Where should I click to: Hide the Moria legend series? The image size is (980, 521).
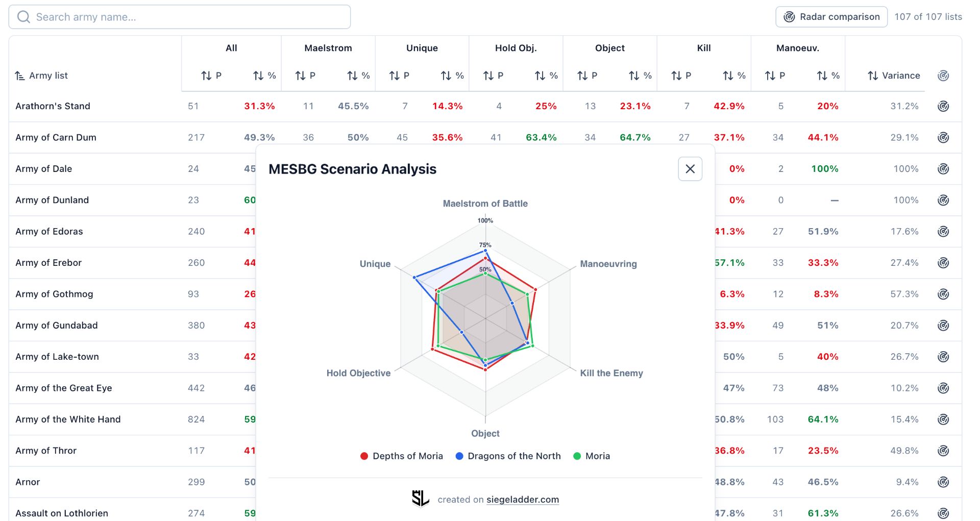tap(592, 456)
